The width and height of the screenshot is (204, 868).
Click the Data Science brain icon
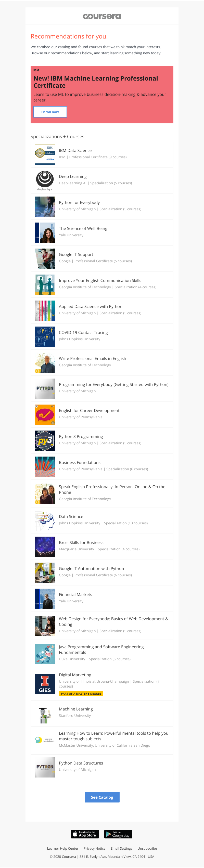[x=45, y=521]
